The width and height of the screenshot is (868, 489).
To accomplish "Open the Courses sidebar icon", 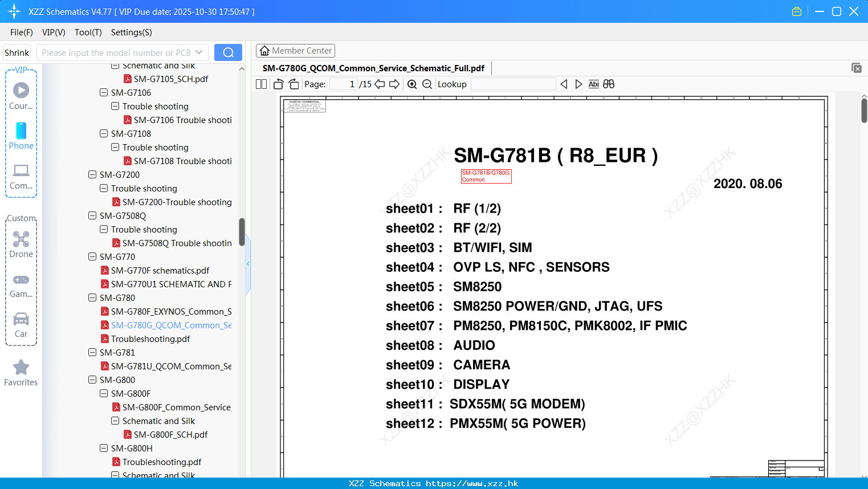I will pyautogui.click(x=21, y=96).
